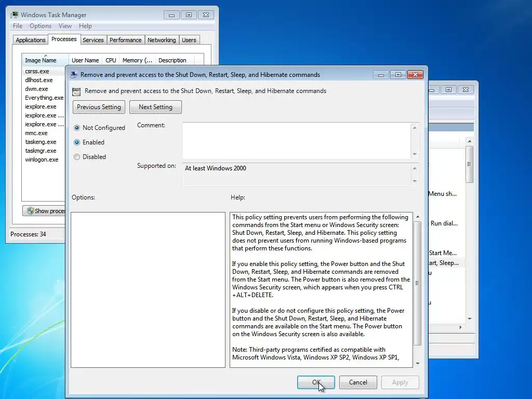The width and height of the screenshot is (532, 399).
Task: Select the Not Configured radio button
Action: click(x=77, y=128)
